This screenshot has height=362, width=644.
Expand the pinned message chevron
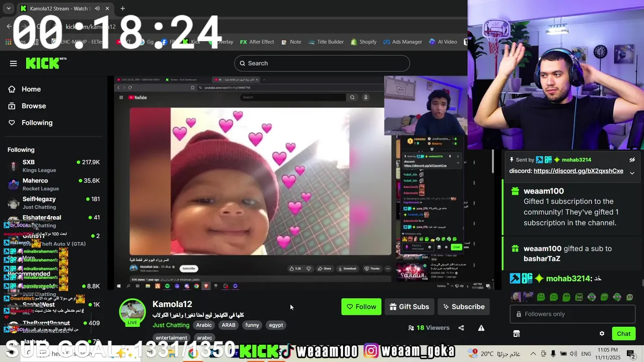pos(632,173)
